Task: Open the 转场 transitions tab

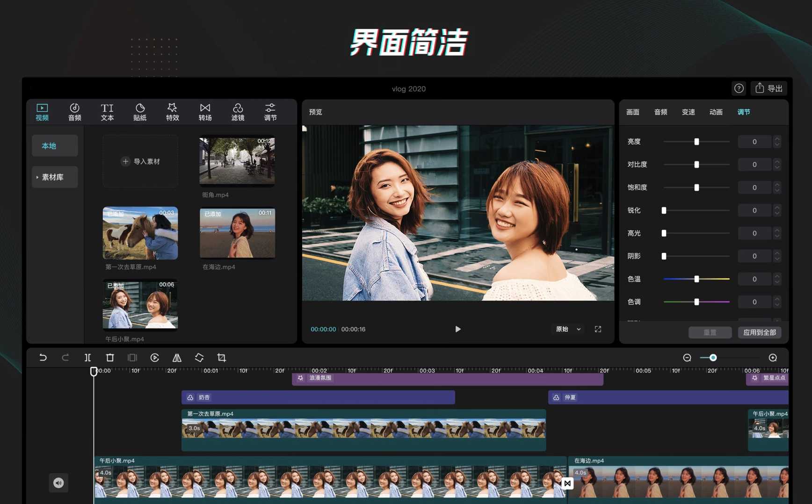Action: 205,112
